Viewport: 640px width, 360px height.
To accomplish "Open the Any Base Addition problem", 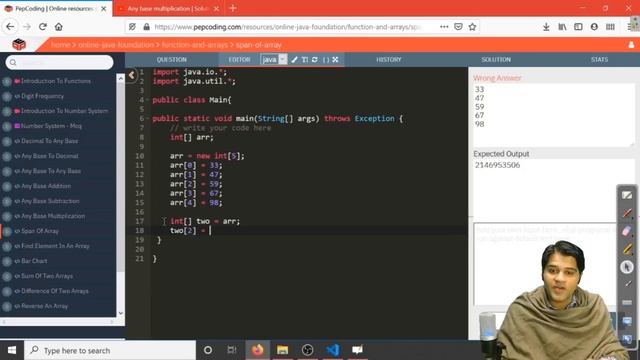I will click(46, 186).
